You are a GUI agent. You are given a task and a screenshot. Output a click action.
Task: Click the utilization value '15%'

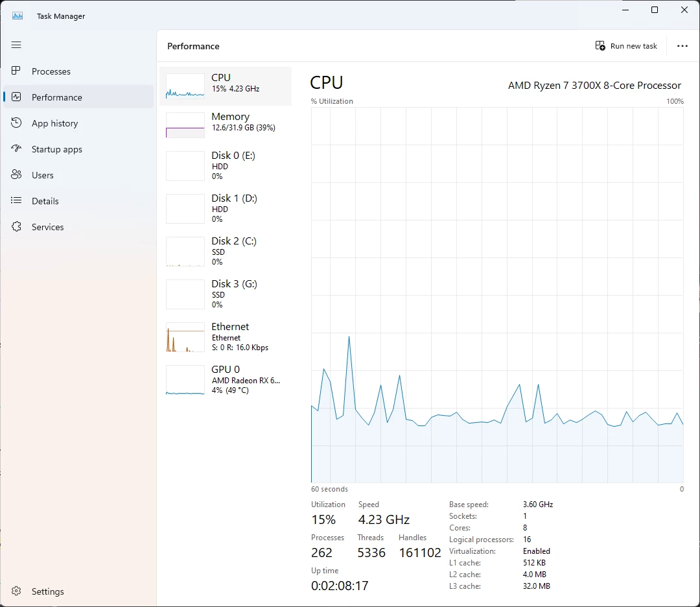(x=323, y=519)
